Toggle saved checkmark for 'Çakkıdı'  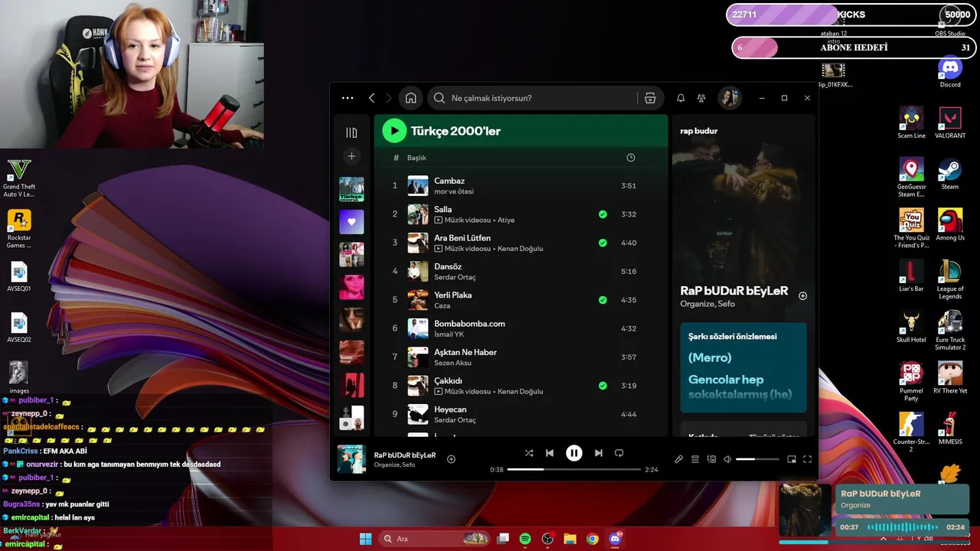pyautogui.click(x=603, y=386)
